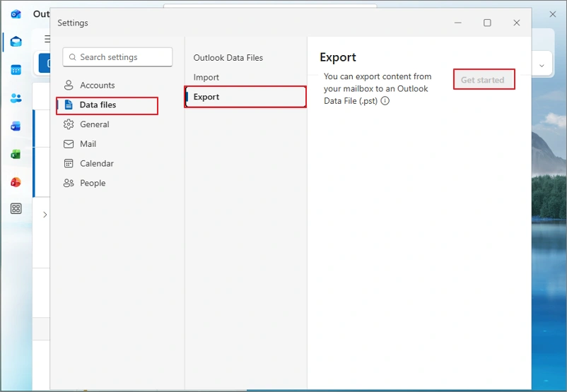Click the Outlook logo icon at top left
Image resolution: width=567 pixels, height=392 pixels.
[16, 14]
